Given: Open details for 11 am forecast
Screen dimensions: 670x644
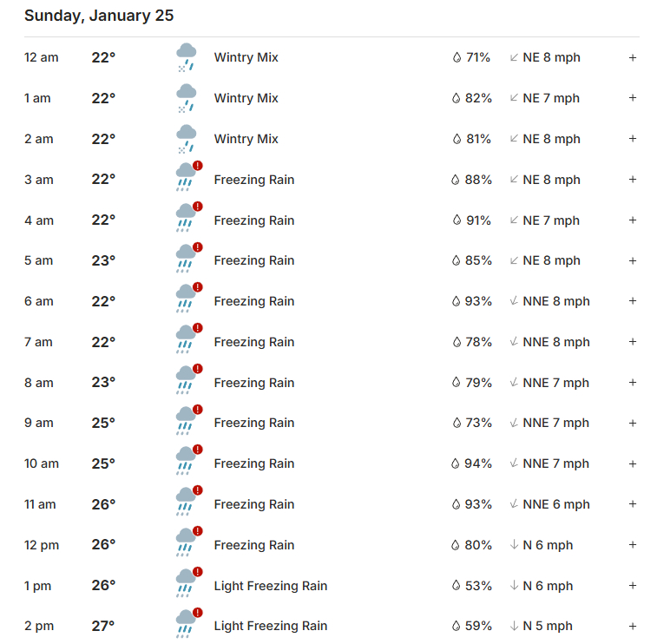Looking at the screenshot, I should pyautogui.click(x=633, y=504).
